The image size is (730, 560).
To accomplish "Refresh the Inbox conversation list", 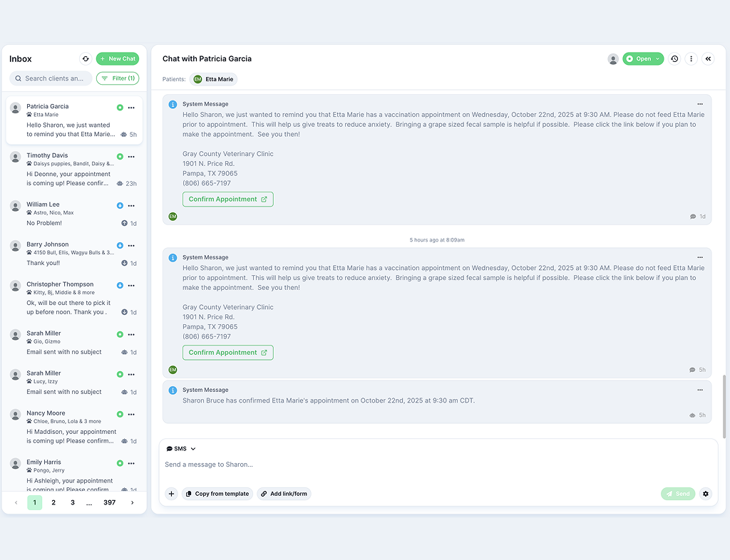I will point(86,59).
